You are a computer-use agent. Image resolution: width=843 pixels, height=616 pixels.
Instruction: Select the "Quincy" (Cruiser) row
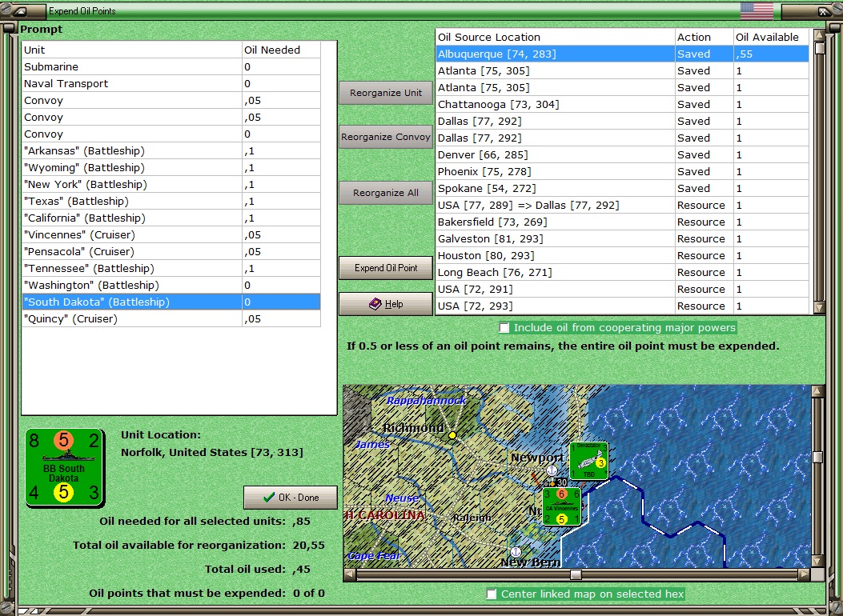pos(171,318)
